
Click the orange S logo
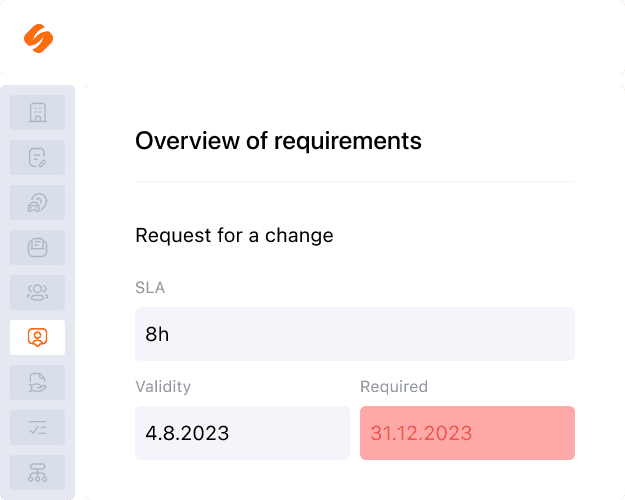pos(38,38)
